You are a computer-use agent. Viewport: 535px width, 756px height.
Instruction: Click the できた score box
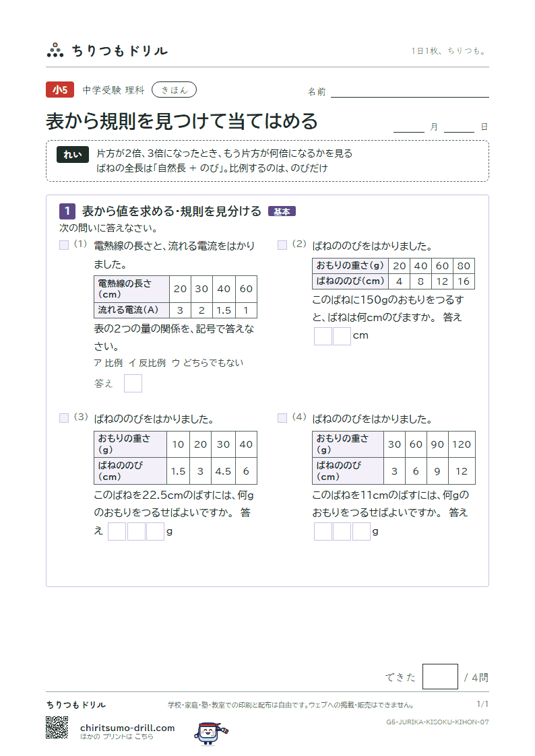[x=440, y=677]
